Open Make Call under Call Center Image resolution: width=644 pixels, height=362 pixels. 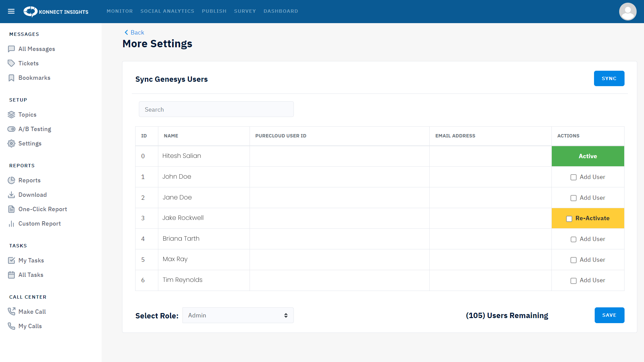pos(32,312)
